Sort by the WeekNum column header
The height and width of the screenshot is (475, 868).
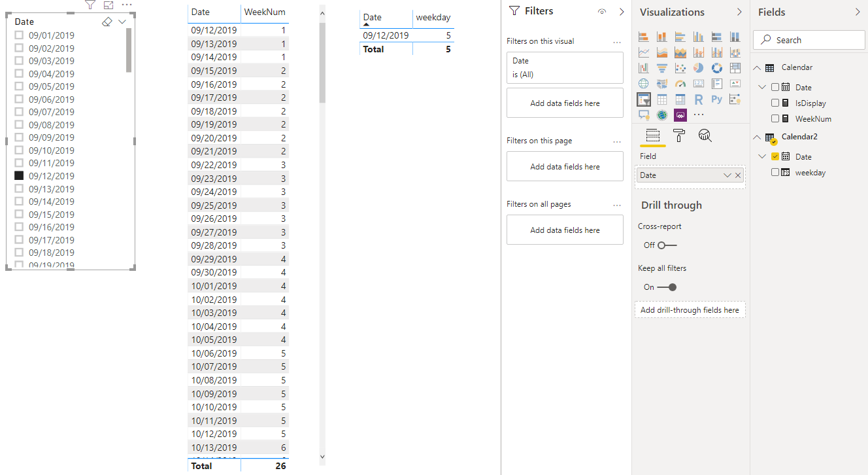[x=264, y=12]
